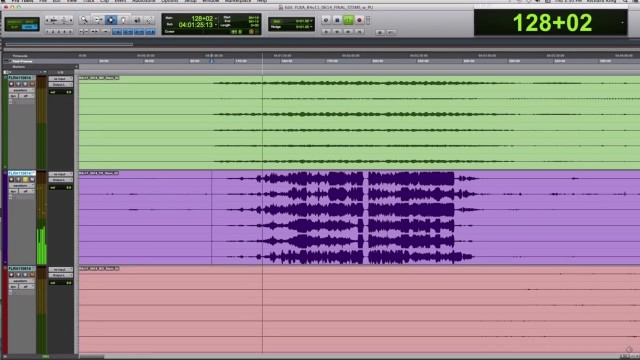640x360 pixels.
Task: Select the purple track's clip name label
Action: 99,173
